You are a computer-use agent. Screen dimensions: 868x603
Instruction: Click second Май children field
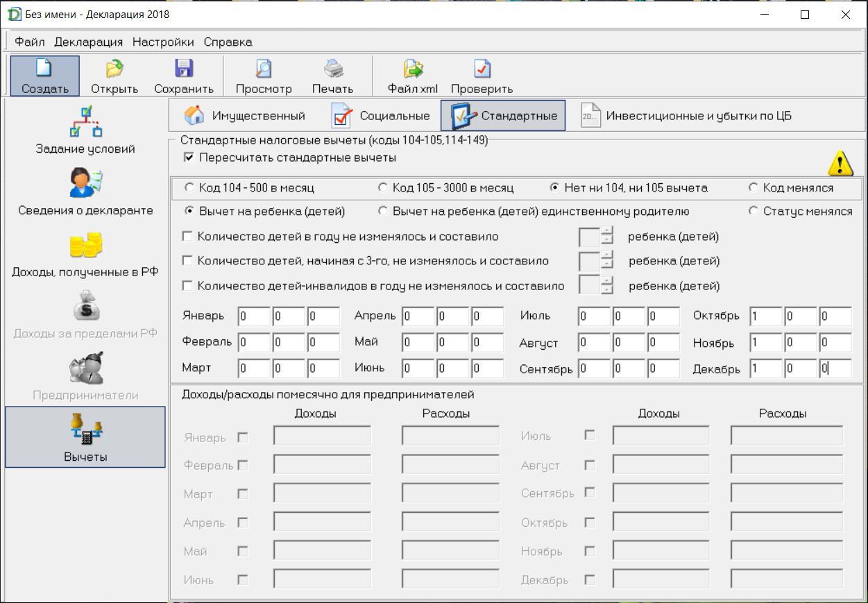pos(452,342)
